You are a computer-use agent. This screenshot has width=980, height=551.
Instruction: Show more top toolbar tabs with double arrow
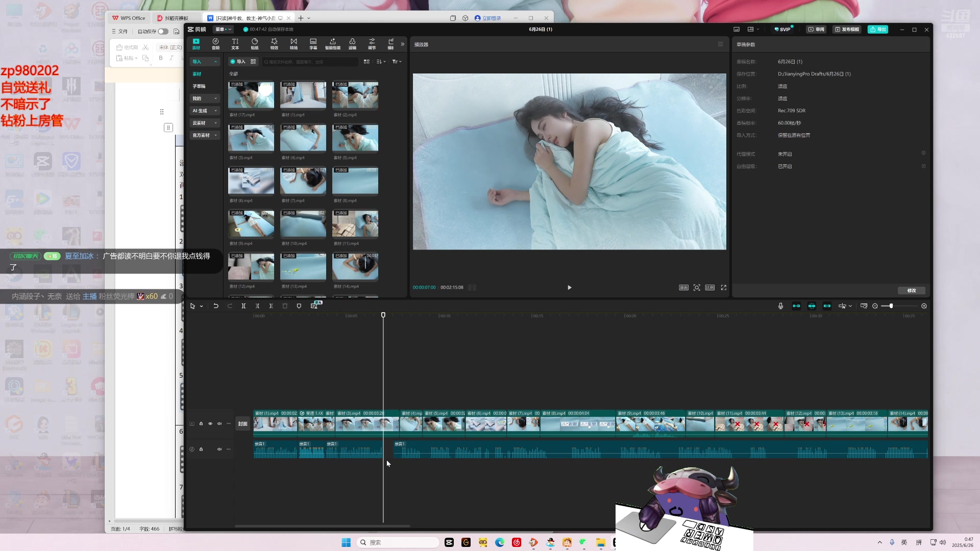pos(403,44)
